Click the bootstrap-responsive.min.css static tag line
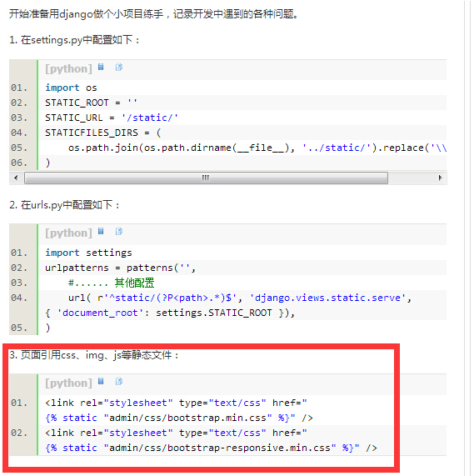Viewport: 474px width, 476px height. click(211, 448)
